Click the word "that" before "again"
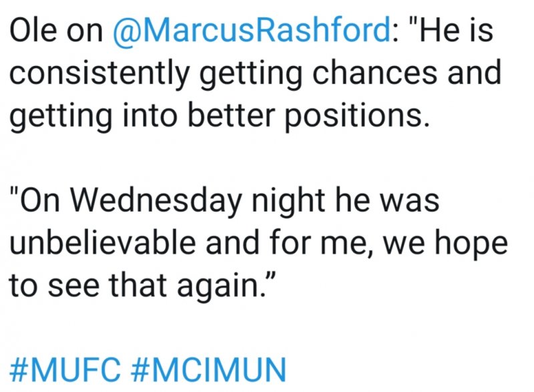This screenshot has height=392, width=534. click(138, 284)
